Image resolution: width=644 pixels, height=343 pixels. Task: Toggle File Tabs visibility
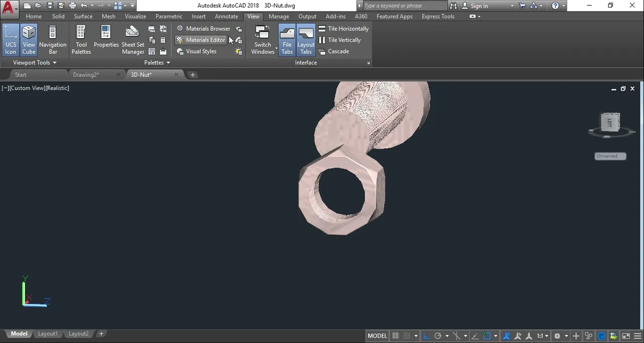pyautogui.click(x=287, y=40)
